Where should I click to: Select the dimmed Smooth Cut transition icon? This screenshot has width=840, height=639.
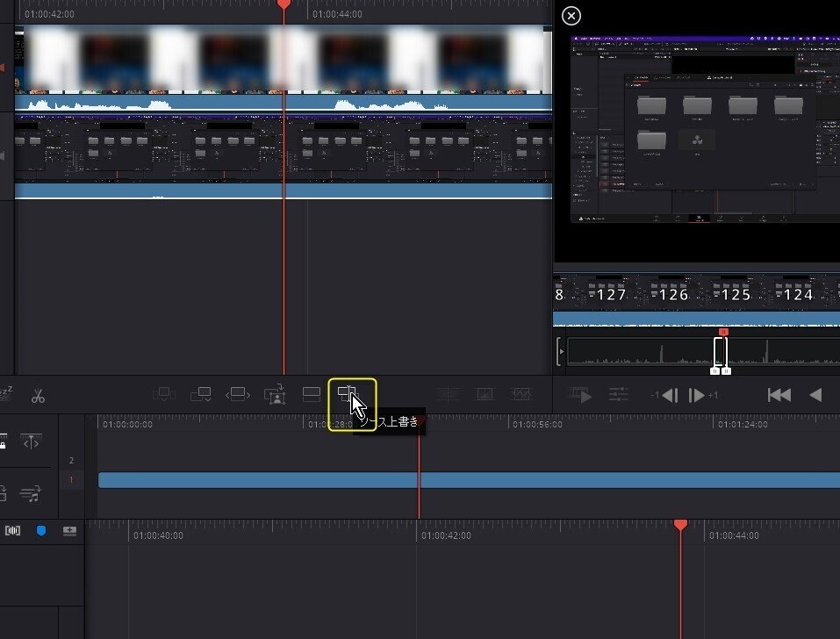521,395
